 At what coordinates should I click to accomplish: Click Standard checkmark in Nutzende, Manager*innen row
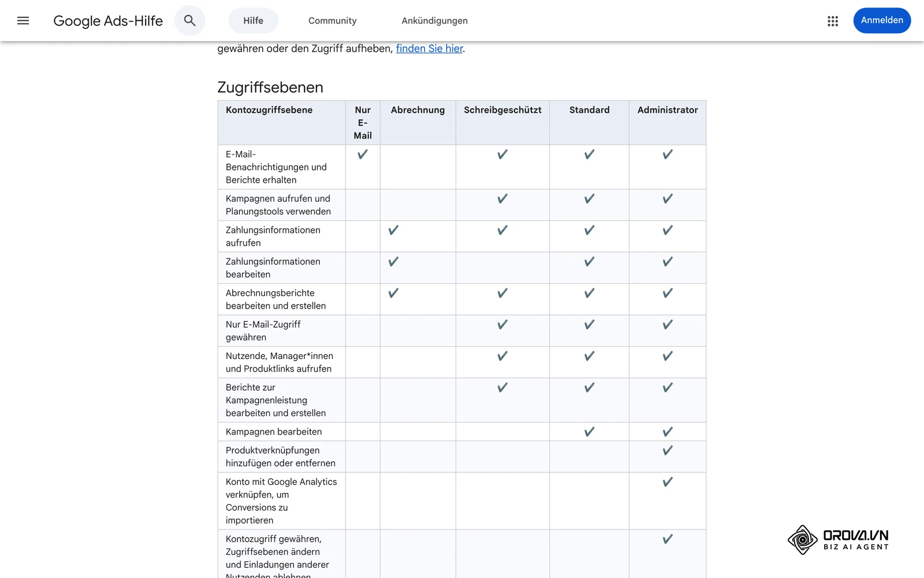coord(589,356)
